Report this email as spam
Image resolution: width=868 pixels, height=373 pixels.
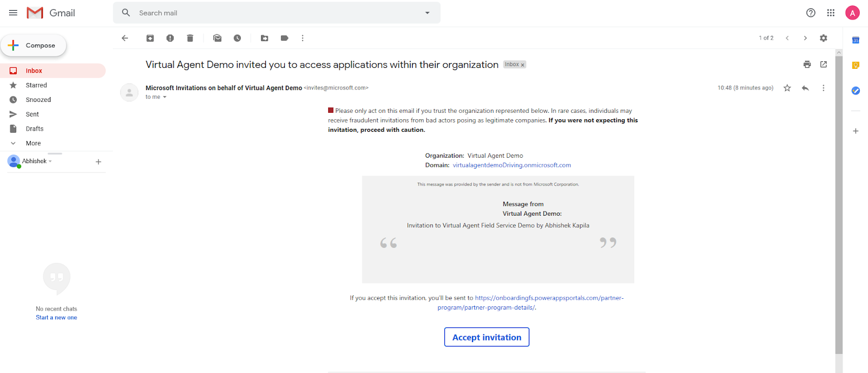170,38
